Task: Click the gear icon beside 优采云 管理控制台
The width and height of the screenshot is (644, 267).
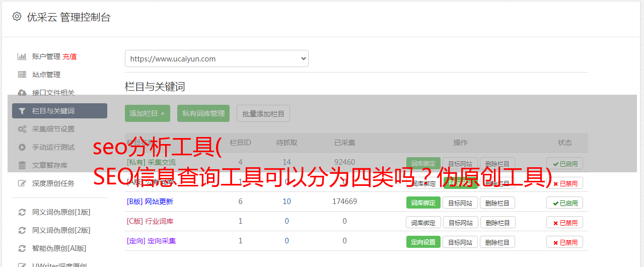Action: tap(17, 17)
